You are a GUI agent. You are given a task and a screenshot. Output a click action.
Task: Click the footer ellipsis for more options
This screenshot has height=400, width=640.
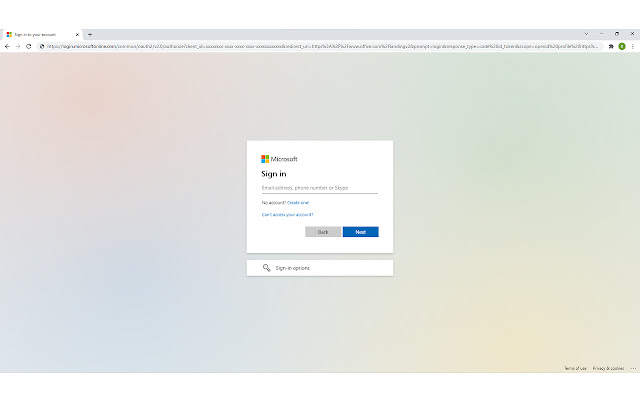point(633,369)
